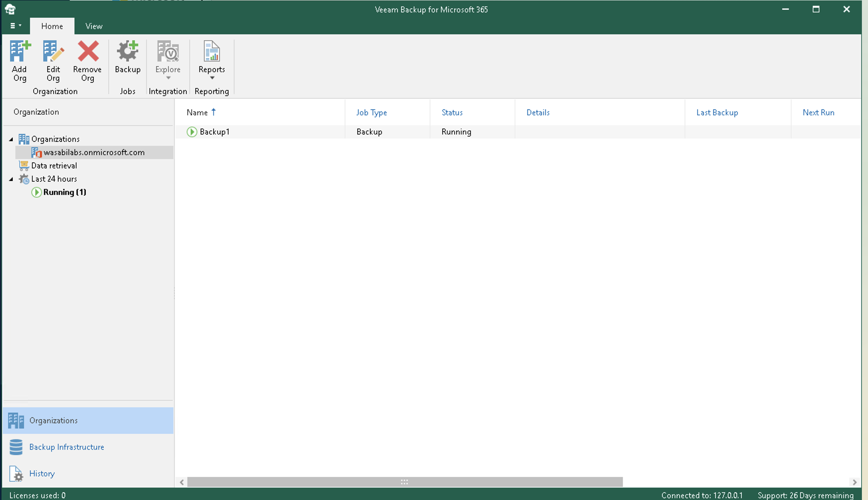This screenshot has height=500, width=868.
Task: Open History navigation section
Action: pyautogui.click(x=88, y=473)
